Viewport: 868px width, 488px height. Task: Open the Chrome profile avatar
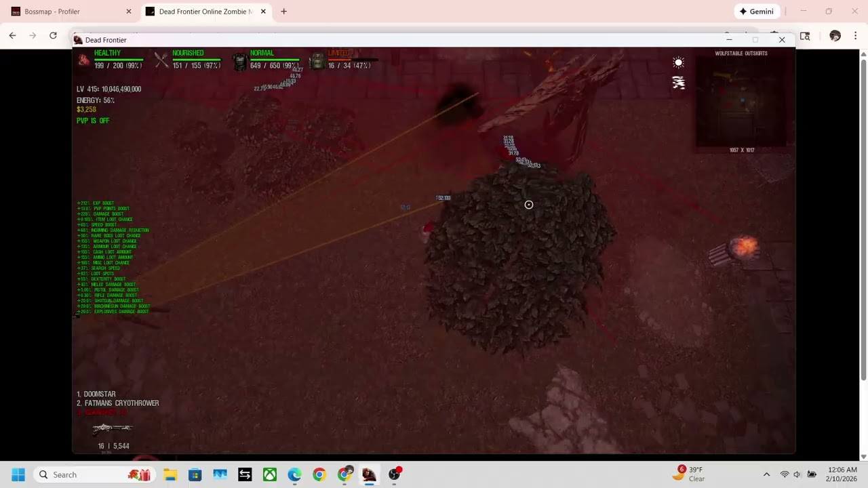(x=835, y=36)
